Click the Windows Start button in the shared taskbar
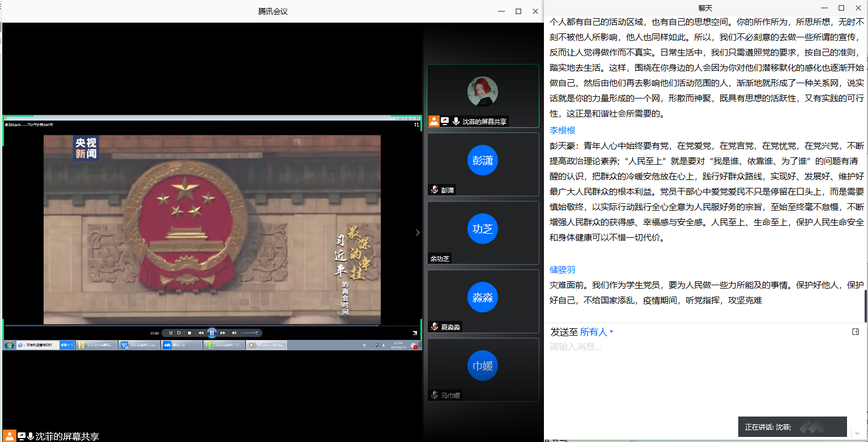The height and width of the screenshot is (442, 868). [x=9, y=345]
